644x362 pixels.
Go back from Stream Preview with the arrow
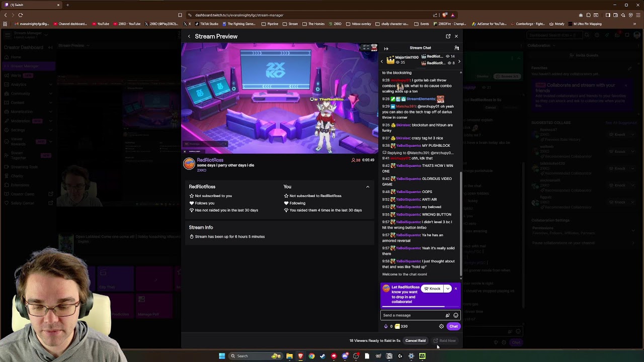point(189,36)
